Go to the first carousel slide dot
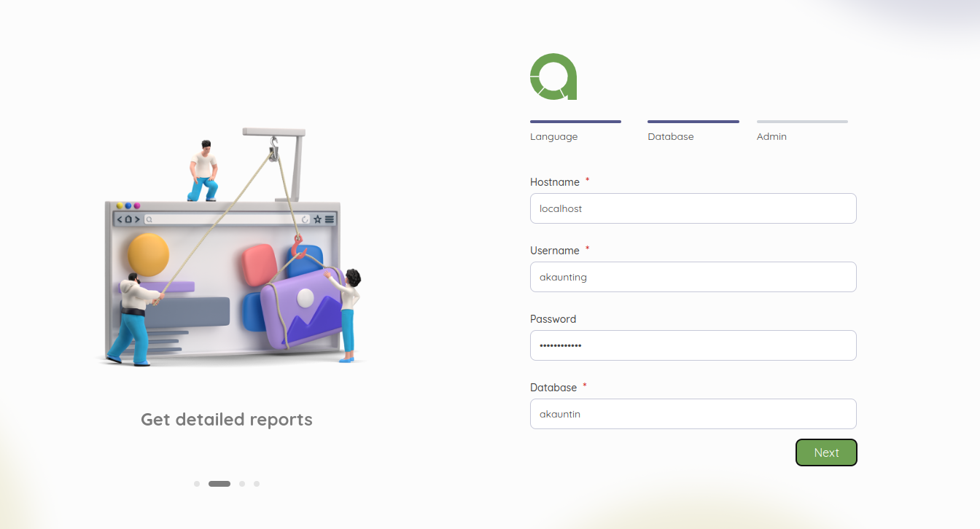The image size is (980, 529). point(197,484)
